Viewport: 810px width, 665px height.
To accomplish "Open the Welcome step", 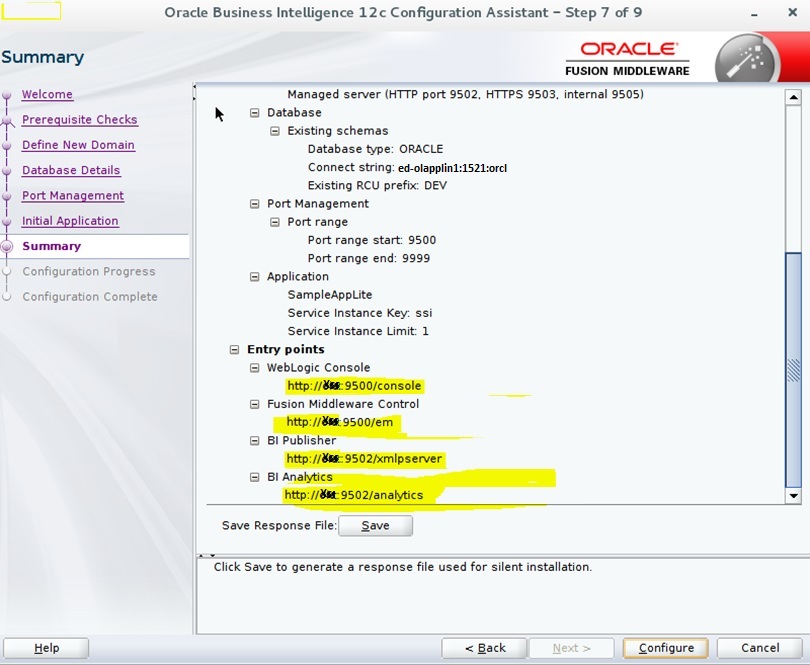I will tap(47, 94).
